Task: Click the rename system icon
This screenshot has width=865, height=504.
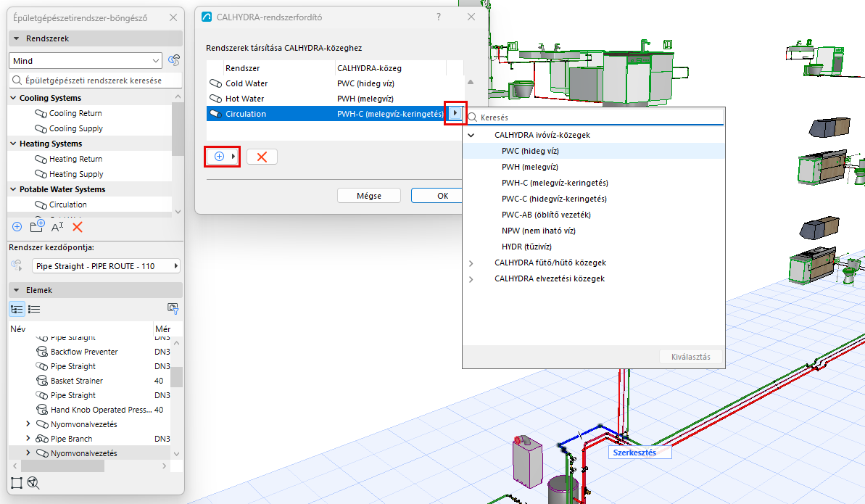Action: (57, 227)
